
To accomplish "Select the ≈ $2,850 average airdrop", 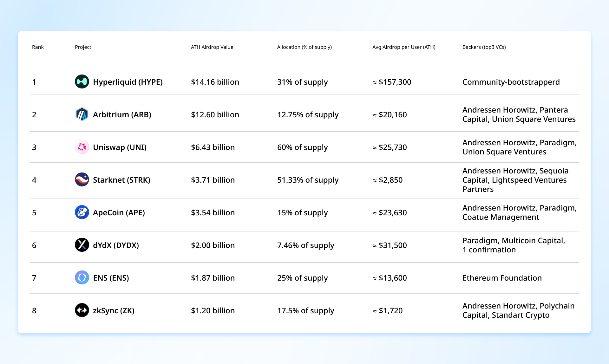I will (x=387, y=180).
